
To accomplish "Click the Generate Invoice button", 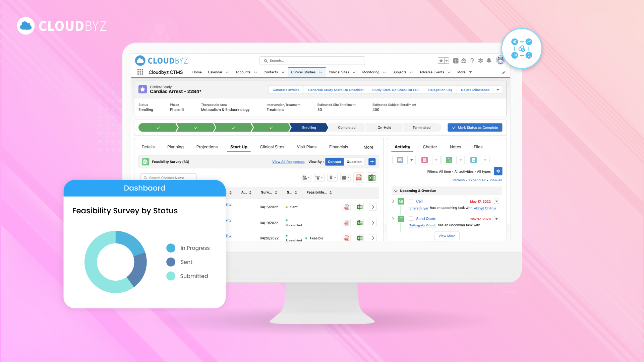I will pyautogui.click(x=285, y=90).
